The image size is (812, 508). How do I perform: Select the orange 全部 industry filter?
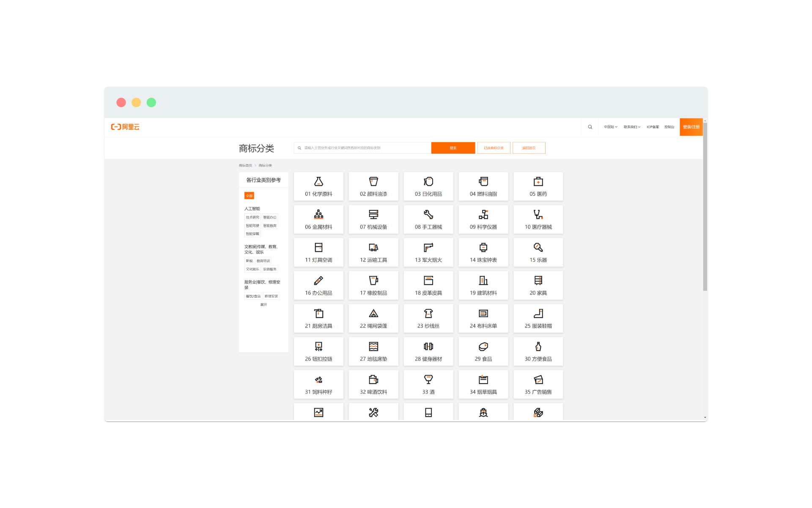[x=249, y=196]
